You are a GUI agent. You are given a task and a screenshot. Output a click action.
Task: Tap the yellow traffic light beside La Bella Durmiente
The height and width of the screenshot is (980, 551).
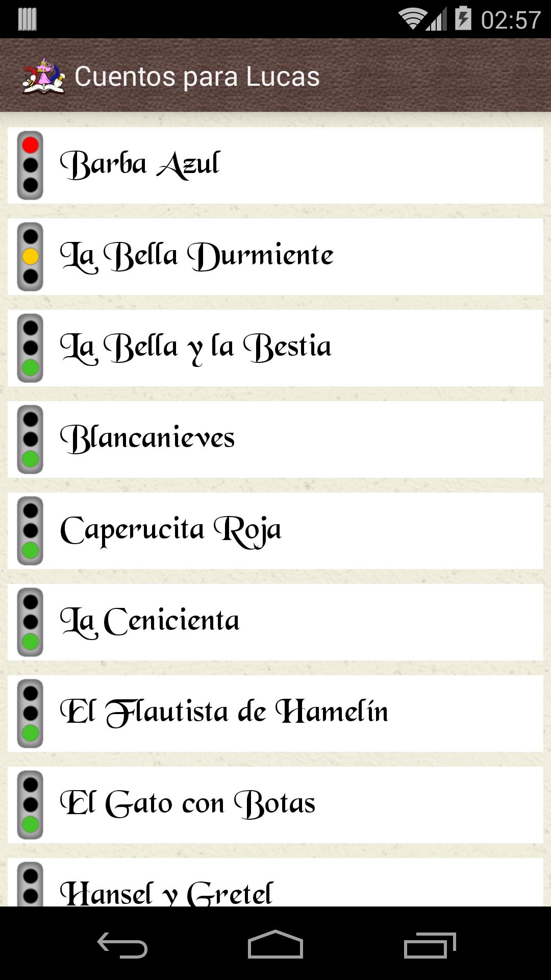pyautogui.click(x=30, y=257)
